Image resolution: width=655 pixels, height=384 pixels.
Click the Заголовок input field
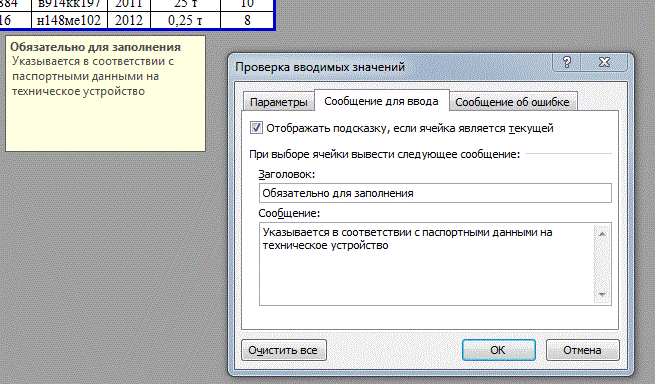click(435, 193)
